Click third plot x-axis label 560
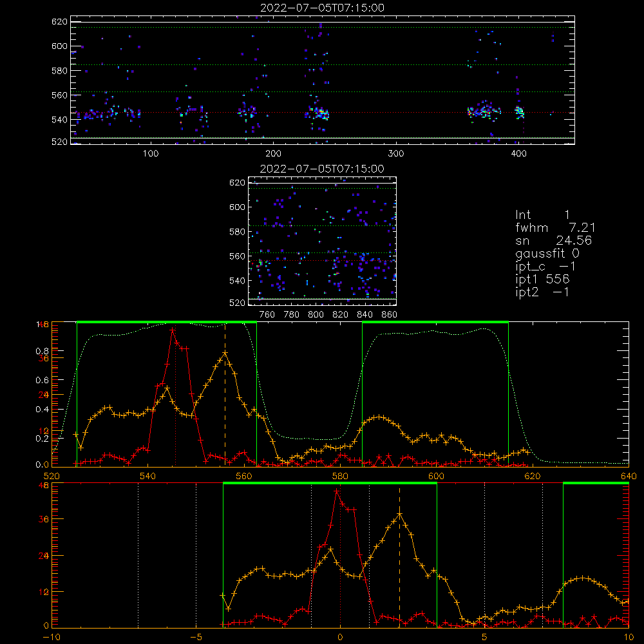Image resolution: width=644 pixels, height=644 pixels. [244, 476]
